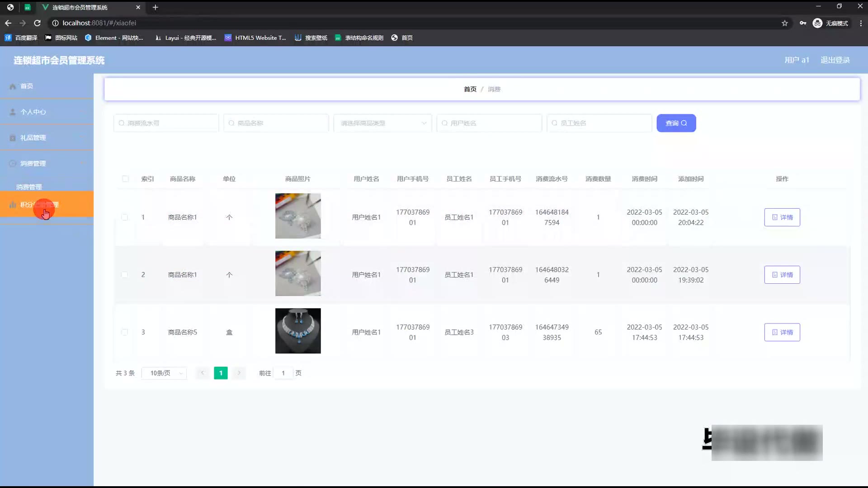Image resolution: width=868 pixels, height=488 pixels.
Task: Click the 首页 breadcrumb link
Action: click(470, 89)
